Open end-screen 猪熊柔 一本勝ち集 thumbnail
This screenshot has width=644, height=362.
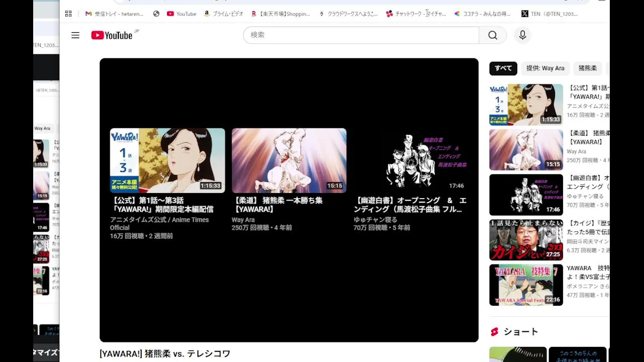(x=289, y=160)
